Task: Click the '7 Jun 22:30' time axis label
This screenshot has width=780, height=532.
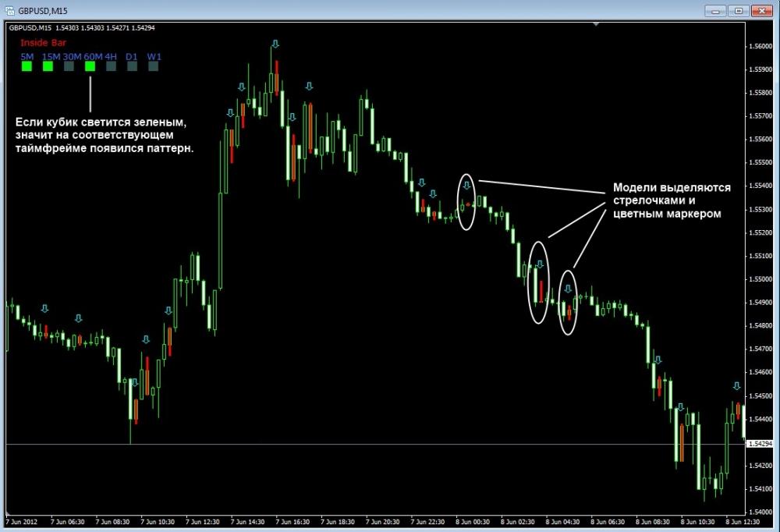Action: pyautogui.click(x=427, y=522)
